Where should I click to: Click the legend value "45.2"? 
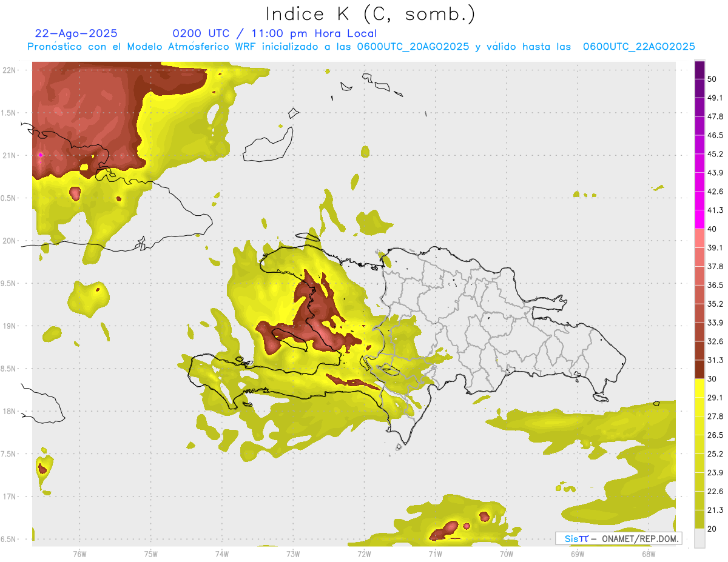715,154
